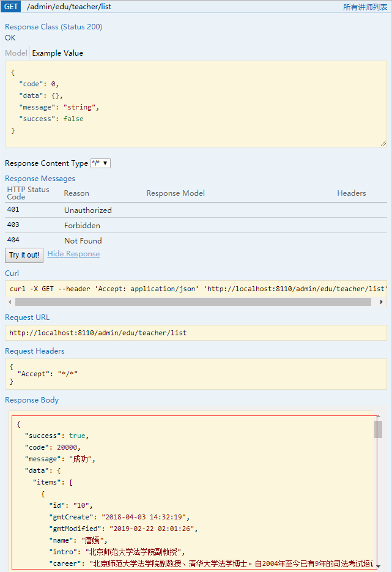The image size is (392, 572).
Task: Click the Response Messages heading
Action: coord(40,179)
